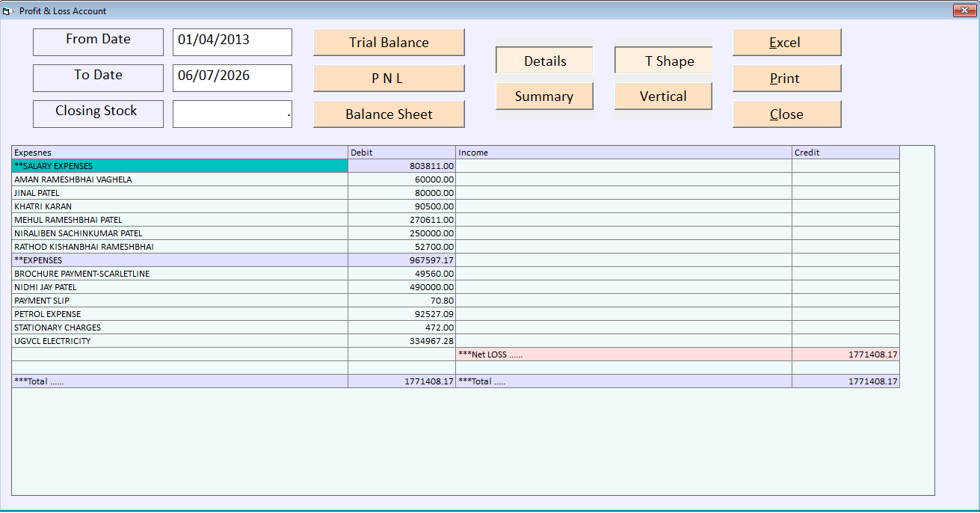
Task: Click the From Date label
Action: pyautogui.click(x=98, y=42)
